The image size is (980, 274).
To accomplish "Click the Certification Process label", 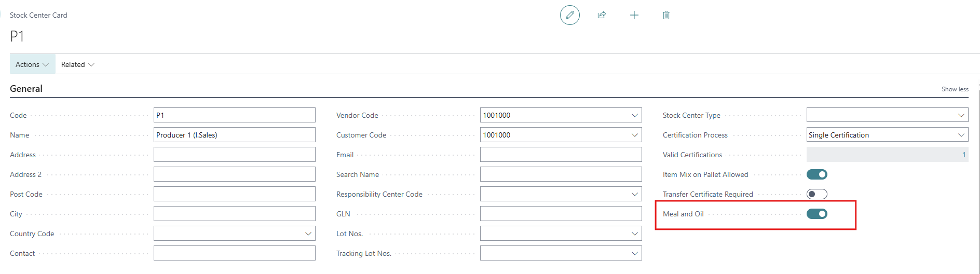I will [695, 135].
